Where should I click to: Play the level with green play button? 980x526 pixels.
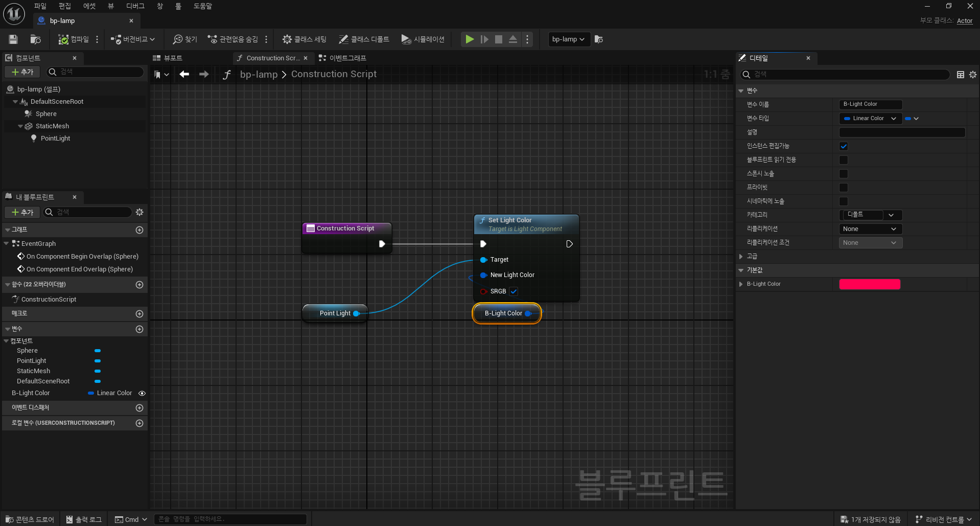[x=470, y=39]
